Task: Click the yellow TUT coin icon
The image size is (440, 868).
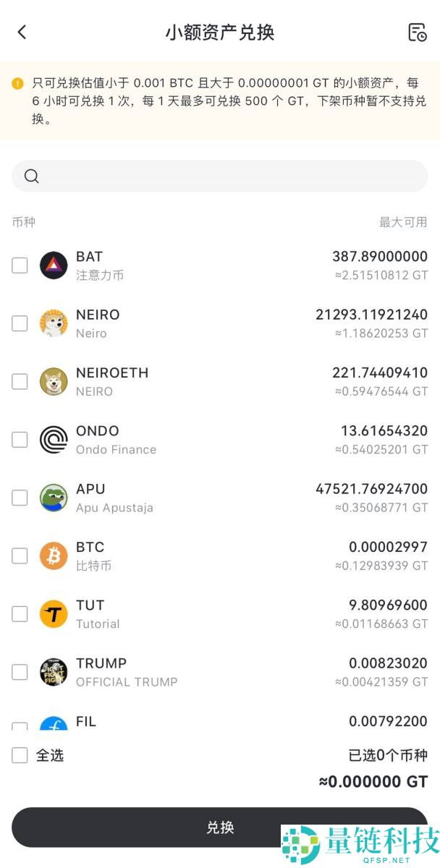Action: pos(54,614)
